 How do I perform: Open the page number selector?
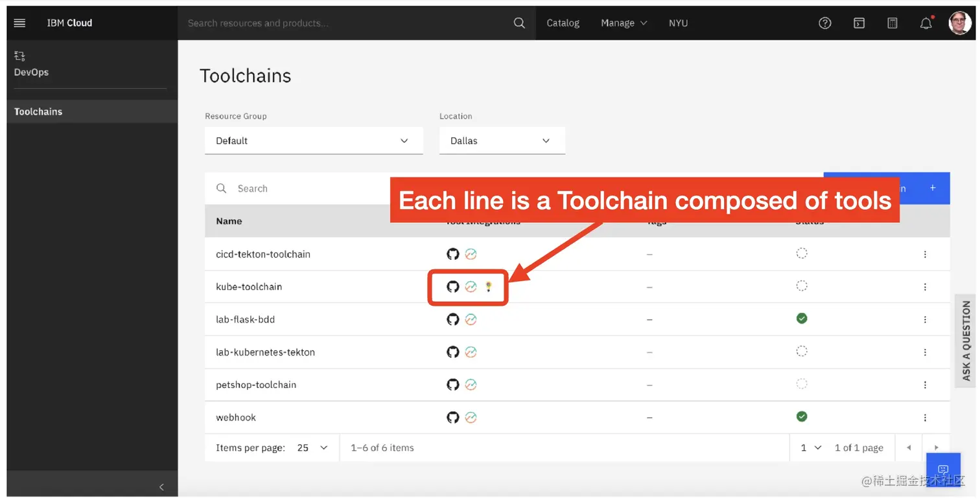(x=811, y=448)
